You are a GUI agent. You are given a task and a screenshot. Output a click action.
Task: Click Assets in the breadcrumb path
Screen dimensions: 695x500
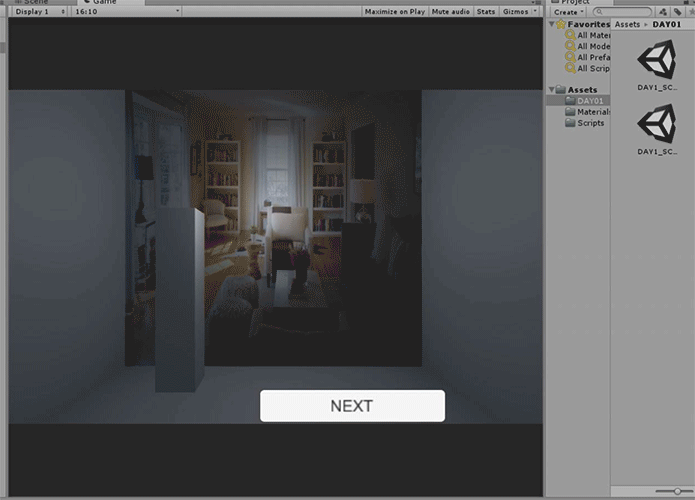(627, 24)
